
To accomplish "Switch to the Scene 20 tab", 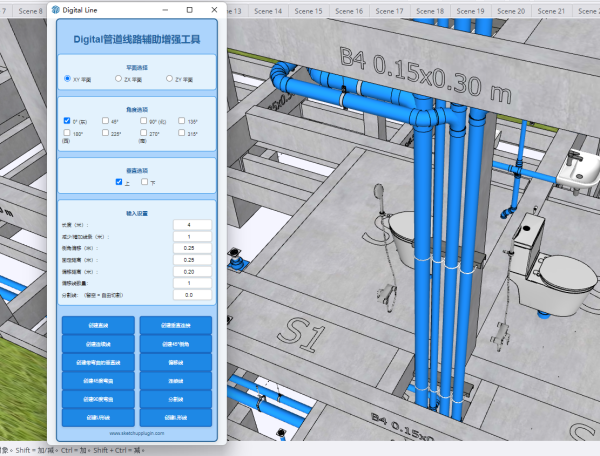I will pyautogui.click(x=509, y=10).
